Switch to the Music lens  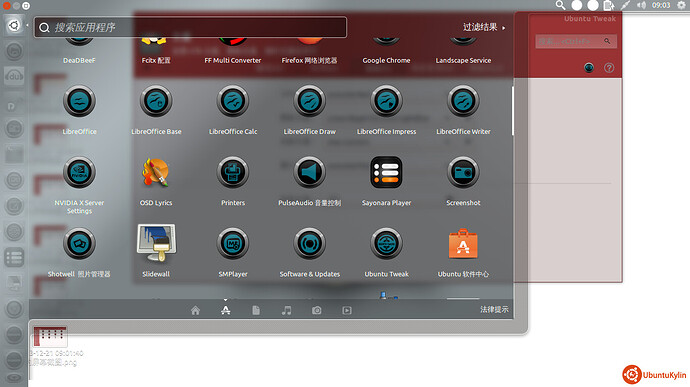286,310
